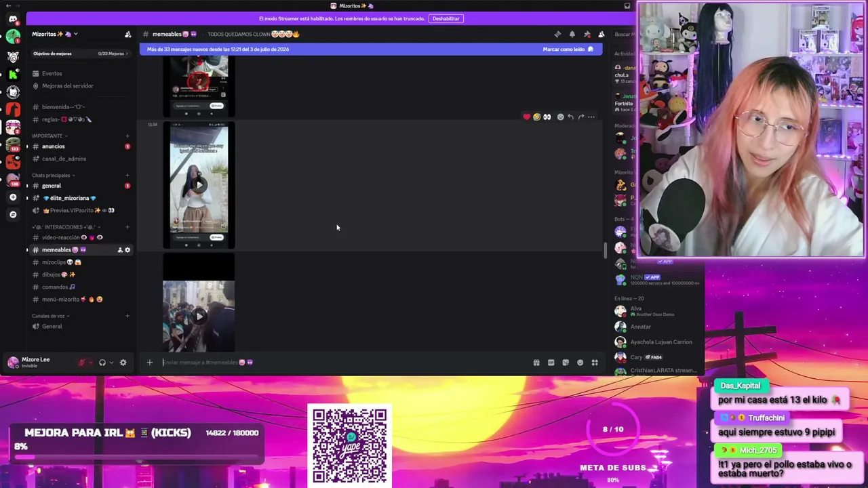
Task: Toggle headphones deafen
Action: point(102,363)
